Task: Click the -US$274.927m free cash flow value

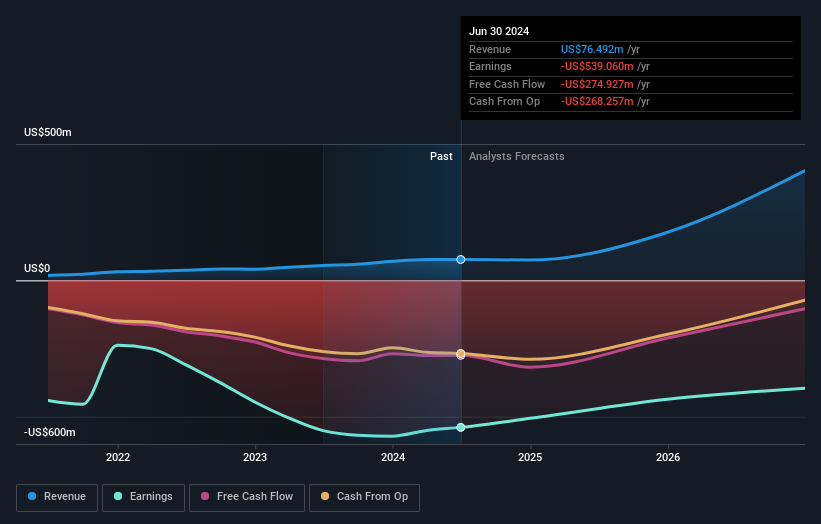Action: pyautogui.click(x=597, y=84)
